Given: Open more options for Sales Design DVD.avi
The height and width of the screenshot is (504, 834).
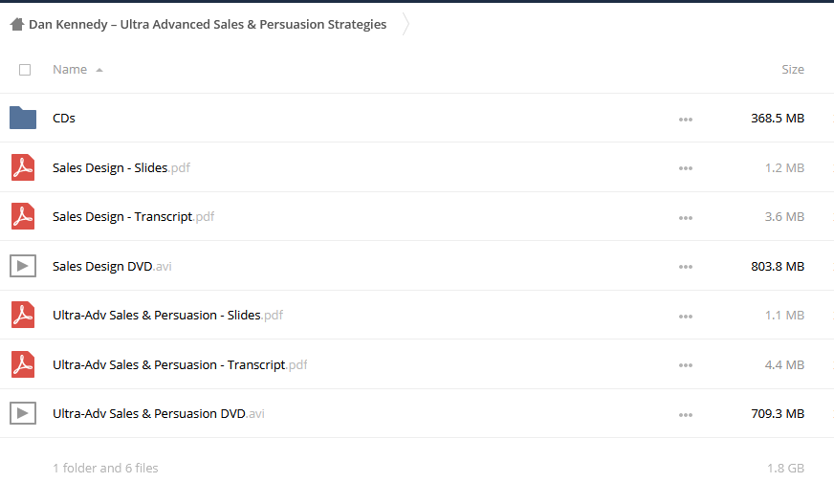Looking at the screenshot, I should tap(686, 267).
